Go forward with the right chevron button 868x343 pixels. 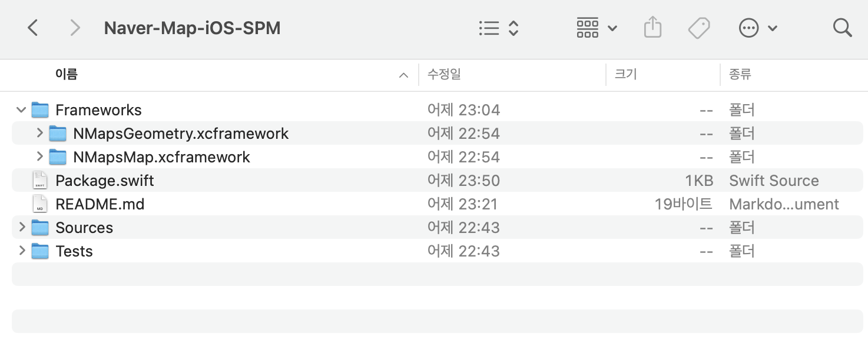(75, 28)
